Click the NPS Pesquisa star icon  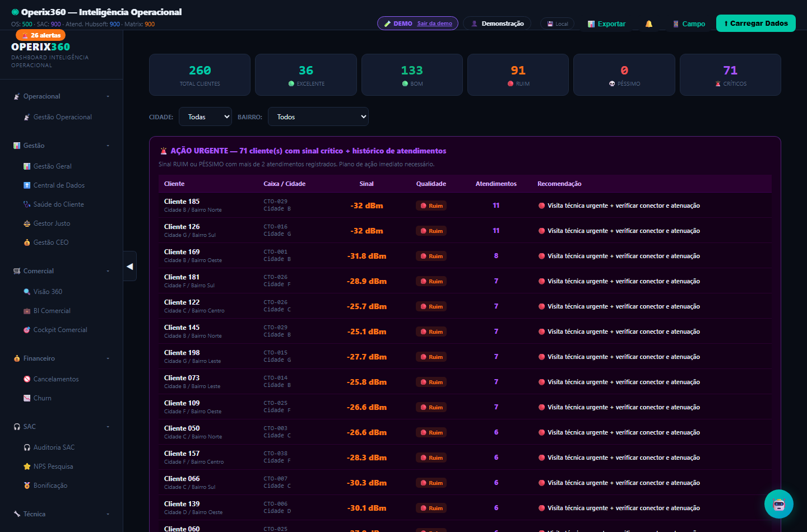pyautogui.click(x=27, y=466)
